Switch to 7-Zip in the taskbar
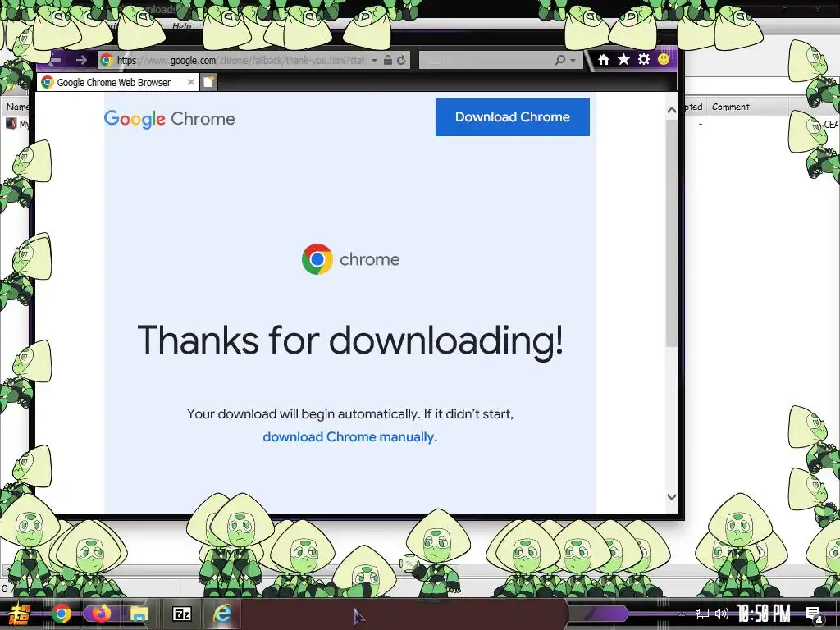 pyautogui.click(x=181, y=614)
